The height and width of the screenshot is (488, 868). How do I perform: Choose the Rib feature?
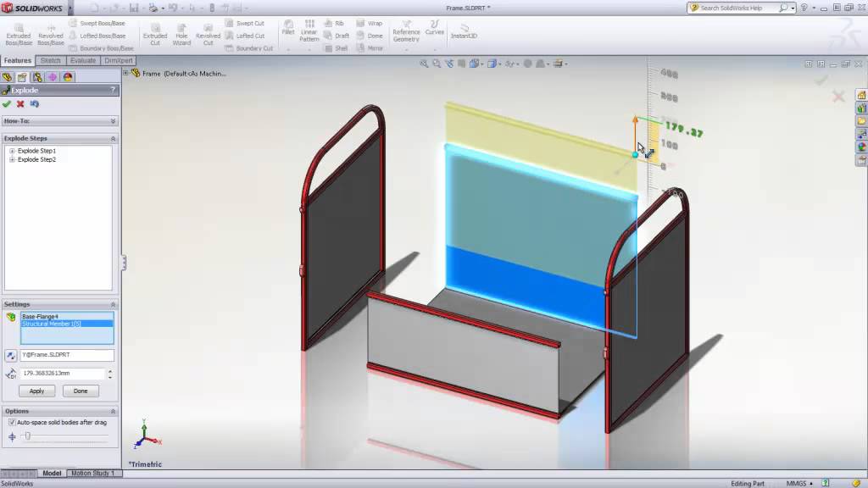(x=334, y=23)
